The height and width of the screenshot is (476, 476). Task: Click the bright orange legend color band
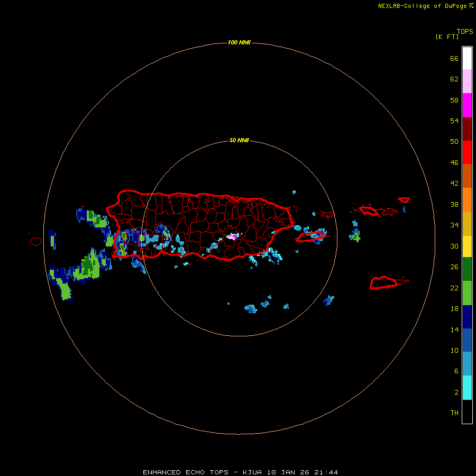[x=467, y=200]
